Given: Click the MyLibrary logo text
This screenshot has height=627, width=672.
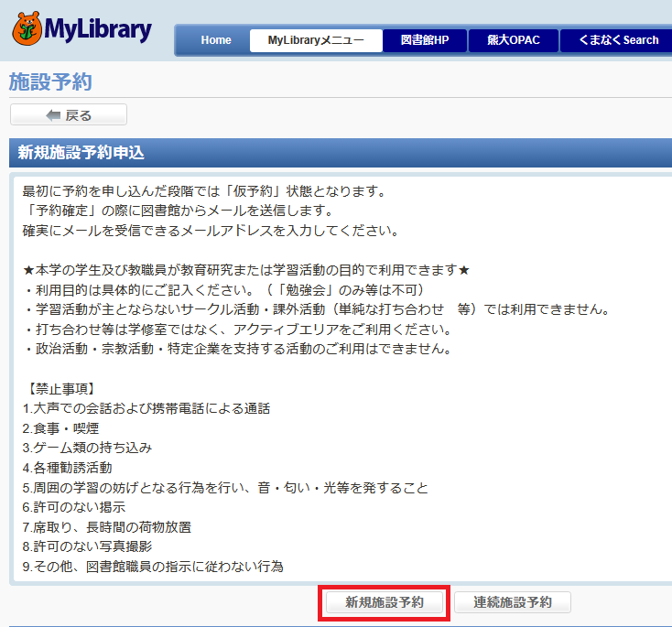Looking at the screenshot, I should point(98,29).
